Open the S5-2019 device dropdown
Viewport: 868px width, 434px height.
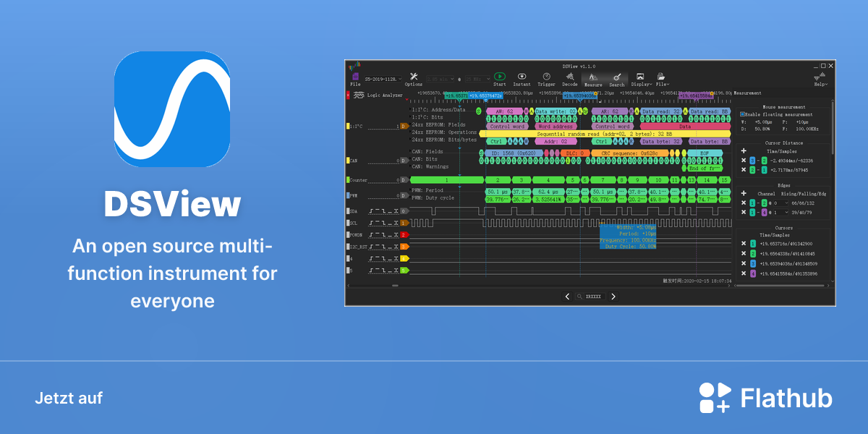(x=383, y=78)
